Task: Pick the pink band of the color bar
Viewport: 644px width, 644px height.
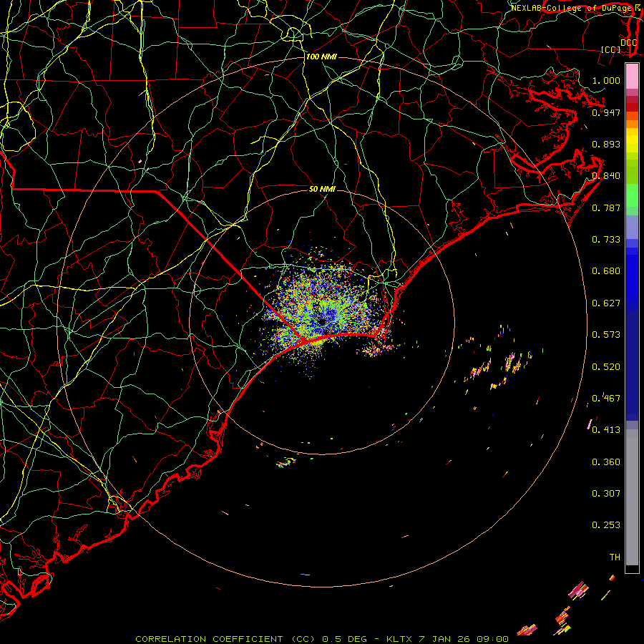Action: pyautogui.click(x=632, y=77)
